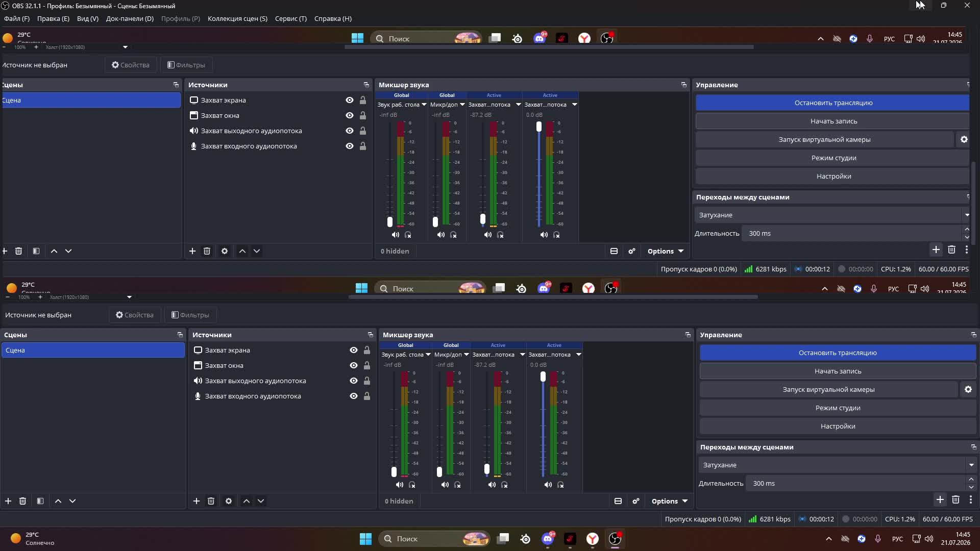Toggle Захват окна eye in real Sources dock
Image resolution: width=980 pixels, height=551 pixels.
[354, 365]
